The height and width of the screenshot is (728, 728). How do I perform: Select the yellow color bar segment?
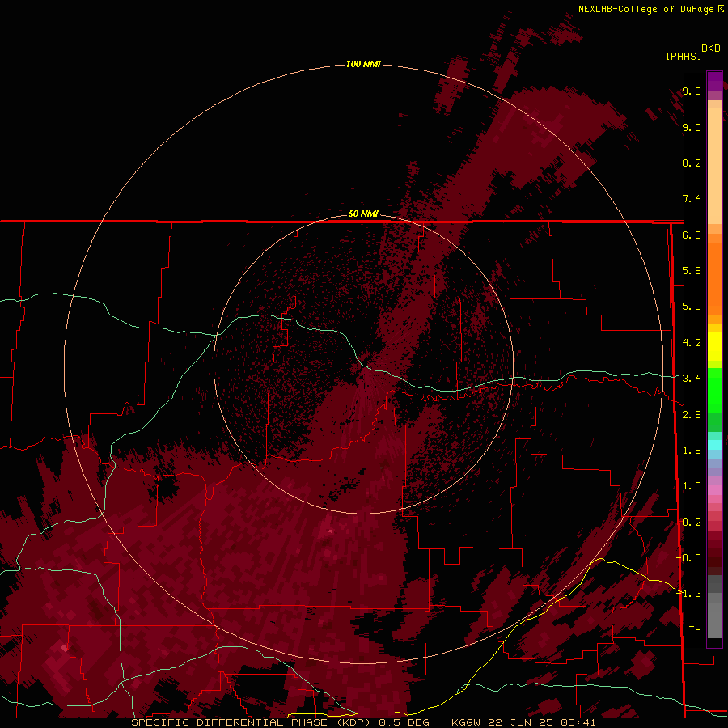[x=714, y=346]
